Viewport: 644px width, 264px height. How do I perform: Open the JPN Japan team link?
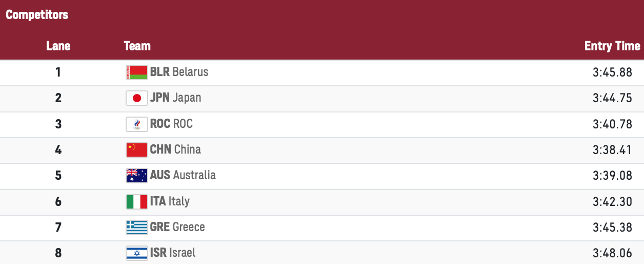tap(175, 98)
